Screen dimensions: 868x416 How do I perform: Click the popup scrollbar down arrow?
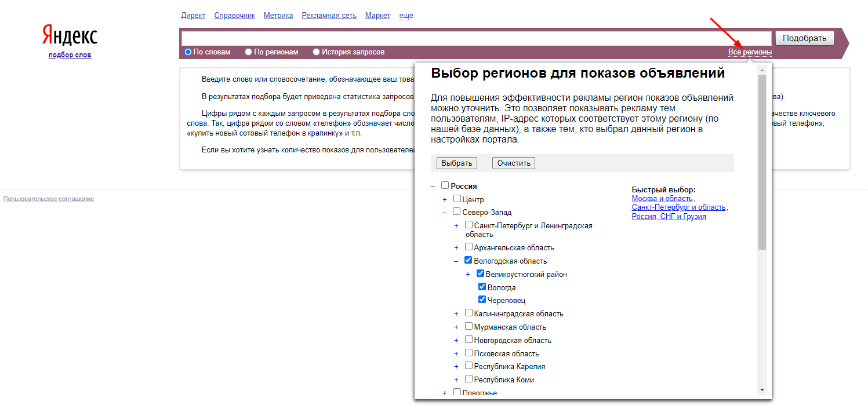(762, 391)
